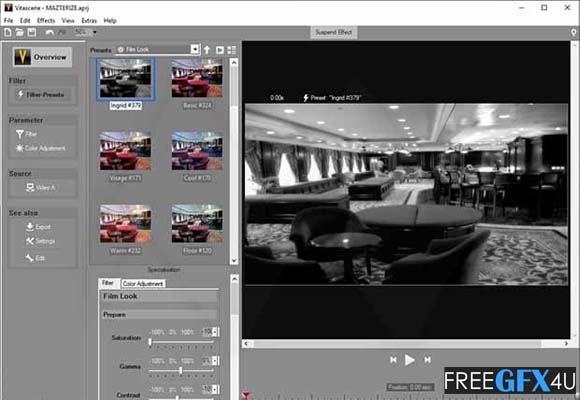Click the preview horizontal scrollbar right arrow
The height and width of the screenshot is (400, 580).
[566, 344]
